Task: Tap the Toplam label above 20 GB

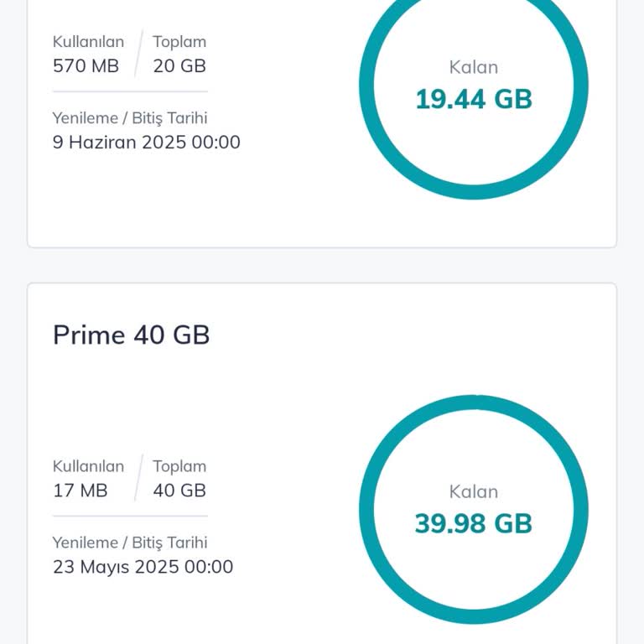Action: 179,42
